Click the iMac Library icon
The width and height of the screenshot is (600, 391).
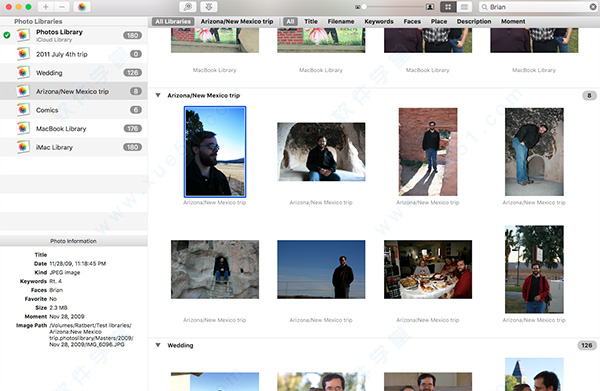[23, 147]
